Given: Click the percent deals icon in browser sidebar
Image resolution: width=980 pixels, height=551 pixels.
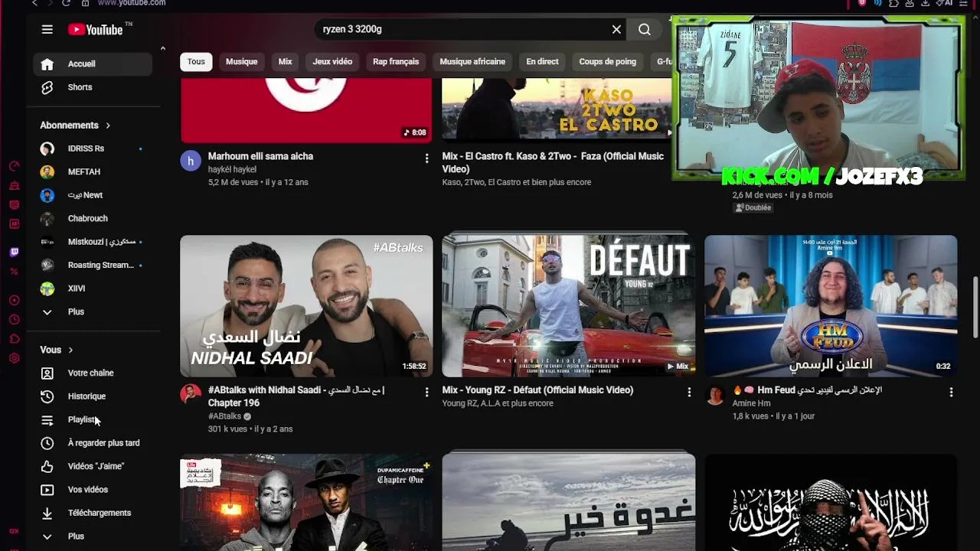Looking at the screenshot, I should click(14, 272).
